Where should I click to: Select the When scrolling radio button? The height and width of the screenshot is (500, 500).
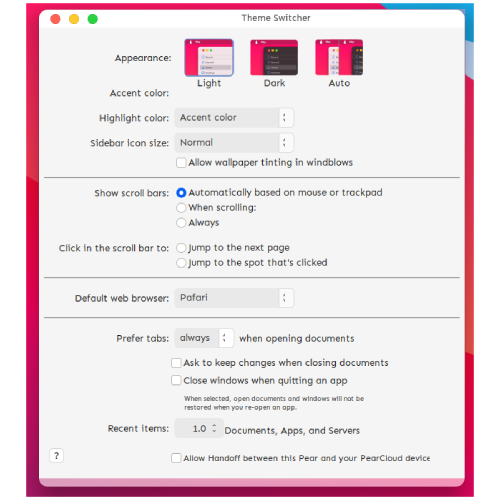181,208
